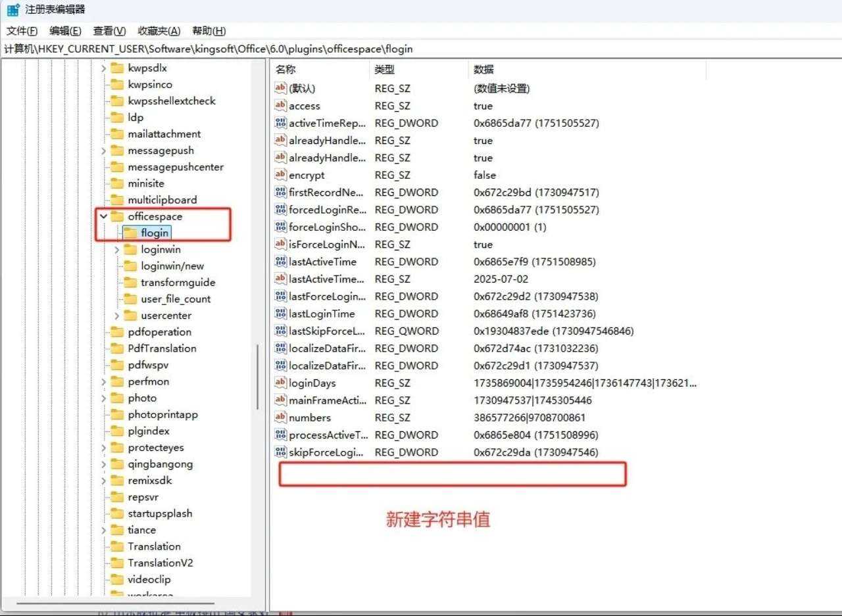The height and width of the screenshot is (616, 842).
Task: Collapse the officespace tree node
Action: [x=104, y=216]
